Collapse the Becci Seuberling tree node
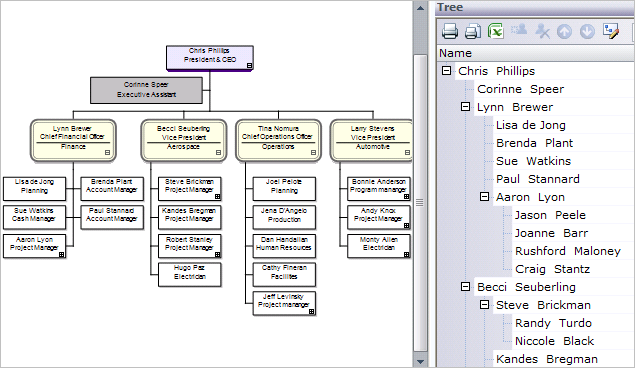This screenshot has height=368, width=635. 465,287
